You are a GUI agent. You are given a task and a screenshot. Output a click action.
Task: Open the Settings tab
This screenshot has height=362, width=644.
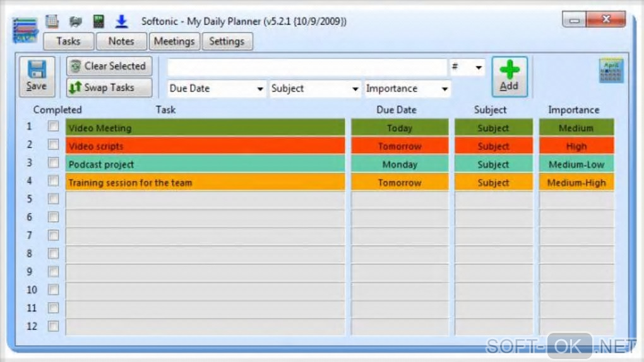pos(227,42)
